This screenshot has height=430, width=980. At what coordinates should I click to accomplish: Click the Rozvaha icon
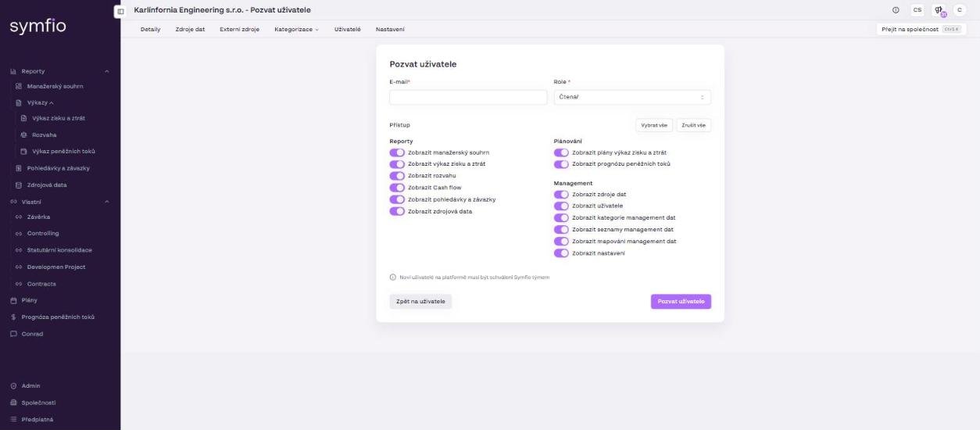(24, 134)
